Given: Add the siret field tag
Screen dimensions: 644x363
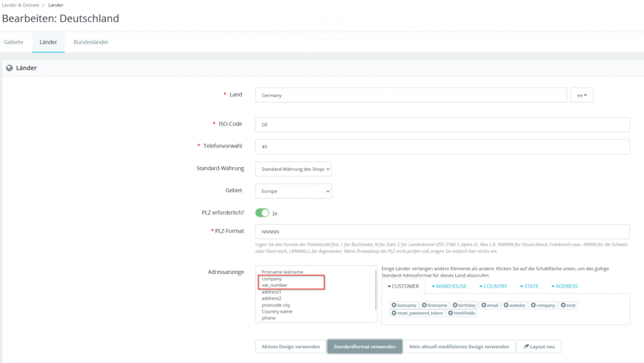Looking at the screenshot, I should coord(569,305).
